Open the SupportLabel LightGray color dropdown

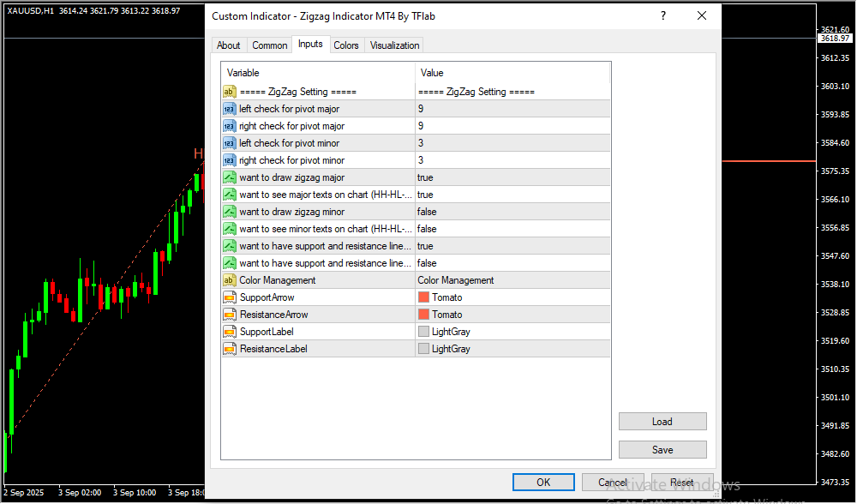[512, 332]
